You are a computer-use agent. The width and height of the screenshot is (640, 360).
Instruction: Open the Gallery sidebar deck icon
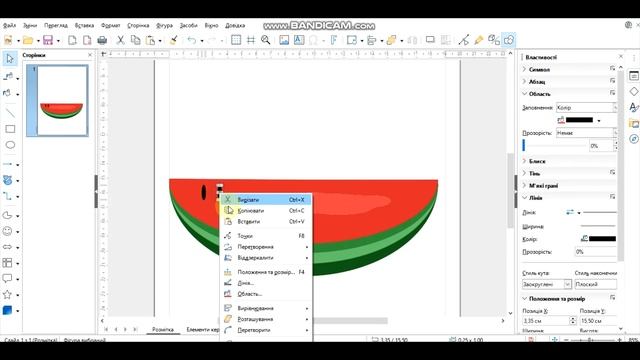(x=634, y=123)
